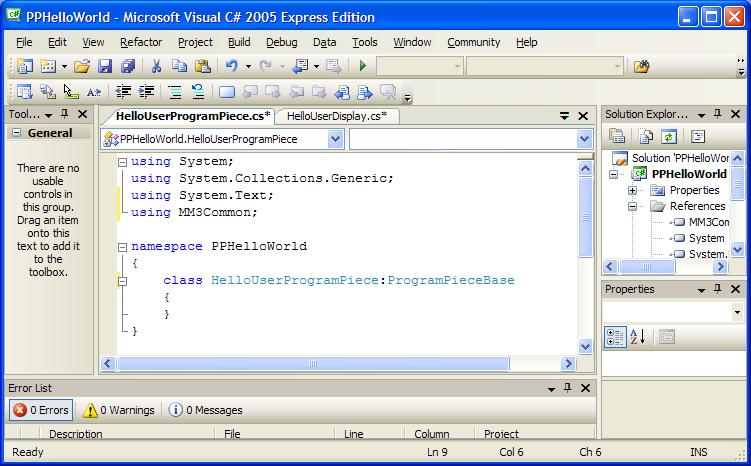Viewport: 751px width, 466px height.
Task: Toggle the 0 Messages filter button
Action: coord(206,410)
